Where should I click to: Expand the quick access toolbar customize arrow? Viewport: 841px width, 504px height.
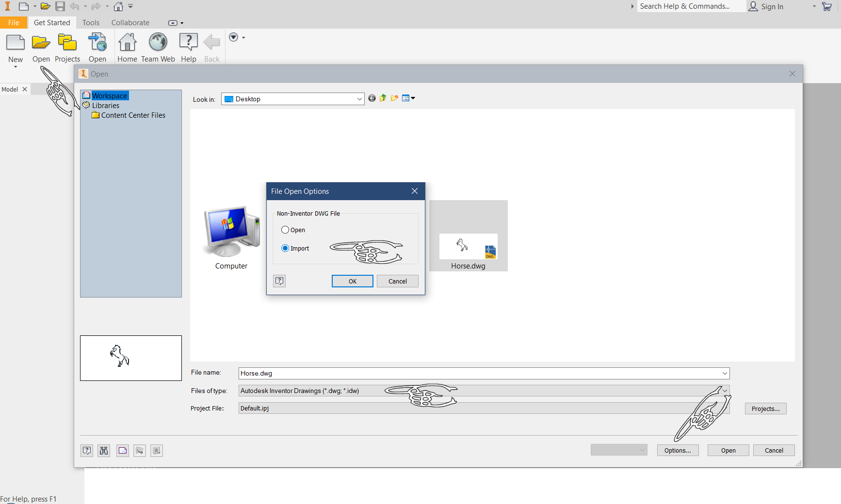tap(130, 6)
